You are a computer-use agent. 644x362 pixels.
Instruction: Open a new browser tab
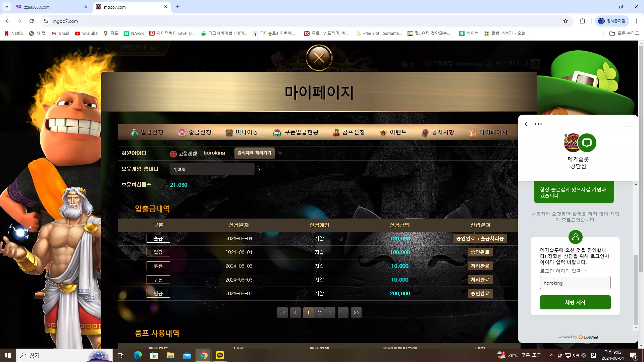coord(178,7)
